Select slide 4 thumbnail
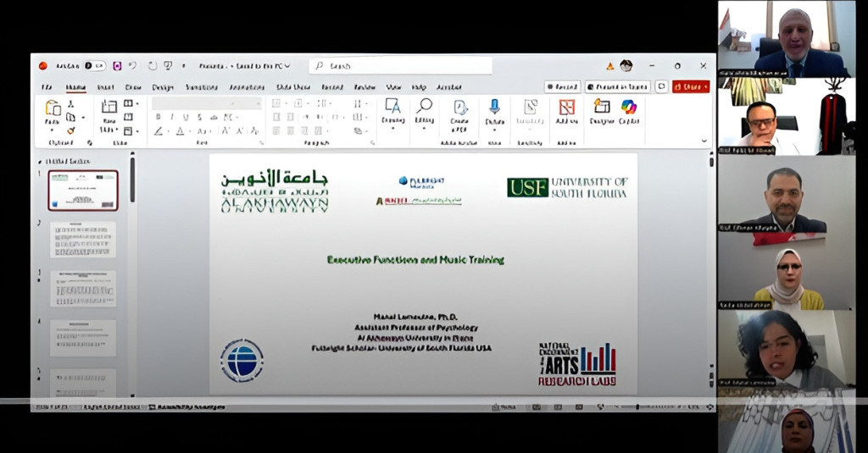 (x=83, y=338)
